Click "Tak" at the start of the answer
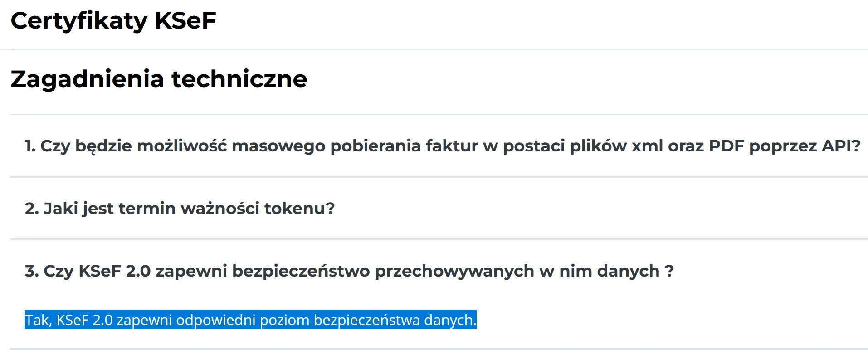The width and height of the screenshot is (868, 360). click(38, 320)
